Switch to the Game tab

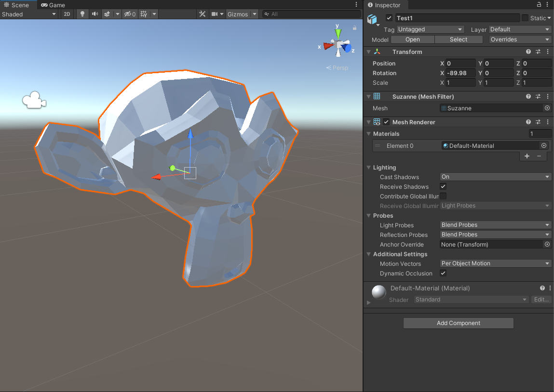(x=53, y=5)
